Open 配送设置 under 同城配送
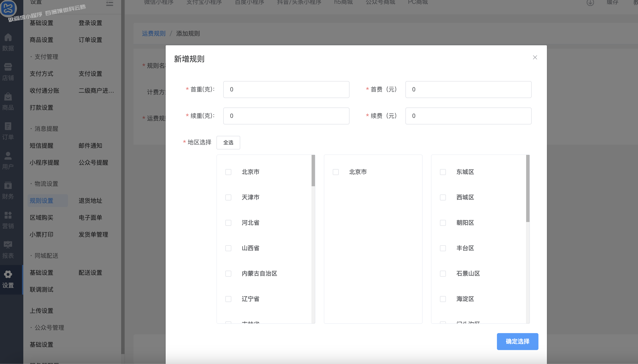This screenshot has height=364, width=638. [x=90, y=273]
